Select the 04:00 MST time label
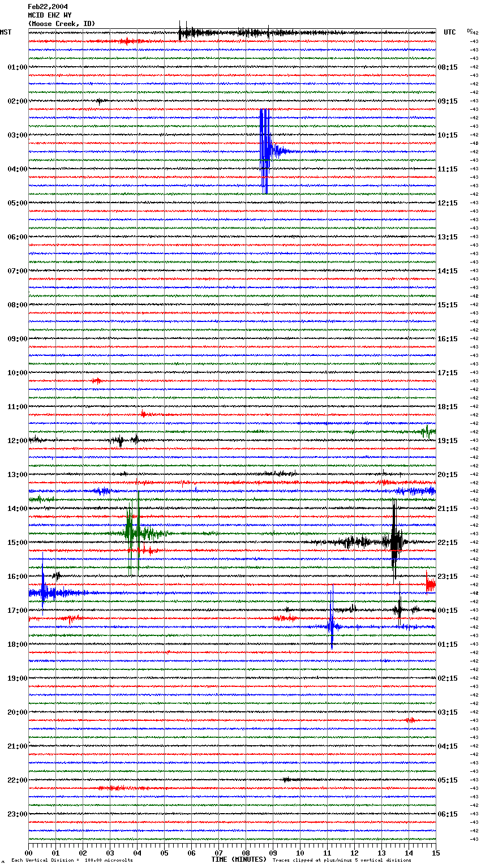 pos(17,169)
